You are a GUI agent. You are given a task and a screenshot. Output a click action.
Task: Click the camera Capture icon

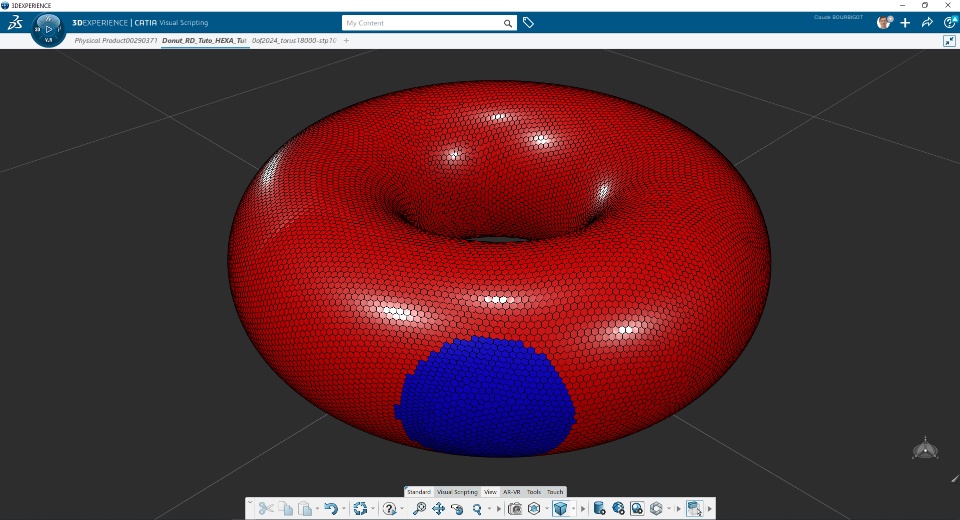coord(515,508)
